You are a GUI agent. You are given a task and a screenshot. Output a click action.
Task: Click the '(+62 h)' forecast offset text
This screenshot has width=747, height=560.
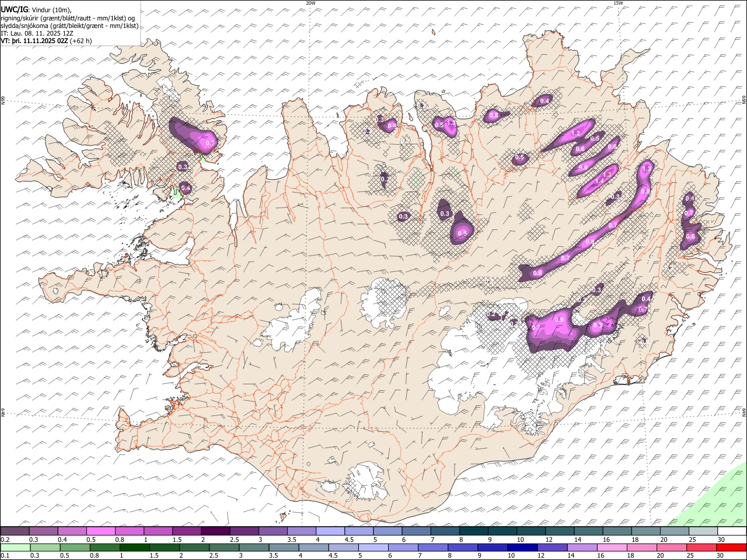click(81, 41)
